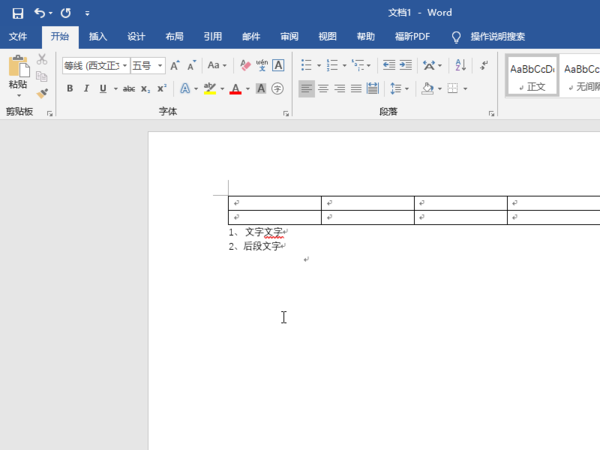
Task: Open the highlight color dropdown arrow
Action: pyautogui.click(x=222, y=89)
